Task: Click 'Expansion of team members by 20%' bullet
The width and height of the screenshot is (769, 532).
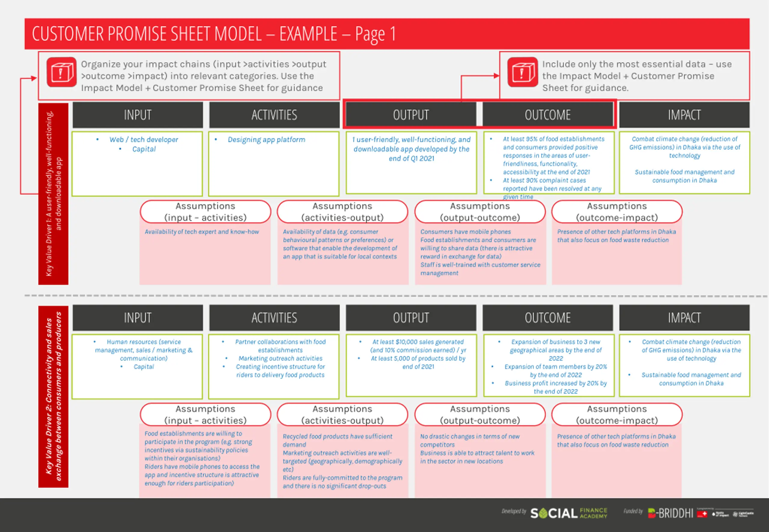Action: [x=556, y=371]
